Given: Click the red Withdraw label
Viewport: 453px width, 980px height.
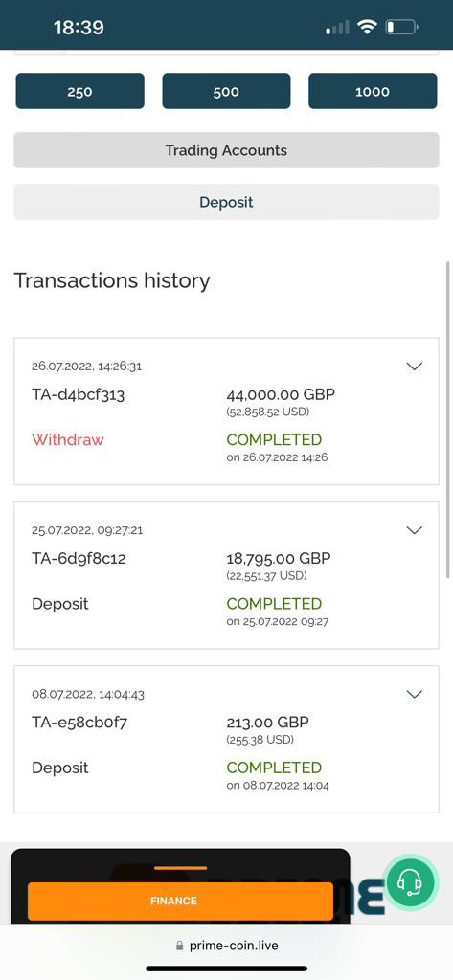Looking at the screenshot, I should [x=68, y=439].
